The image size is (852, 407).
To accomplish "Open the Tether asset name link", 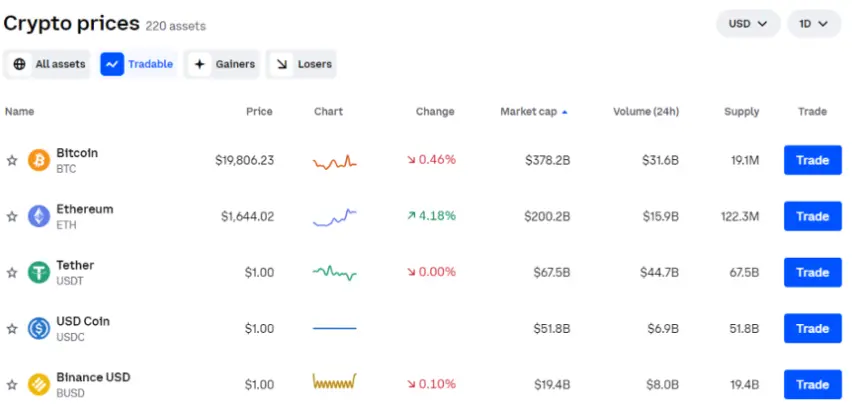I will point(75,265).
